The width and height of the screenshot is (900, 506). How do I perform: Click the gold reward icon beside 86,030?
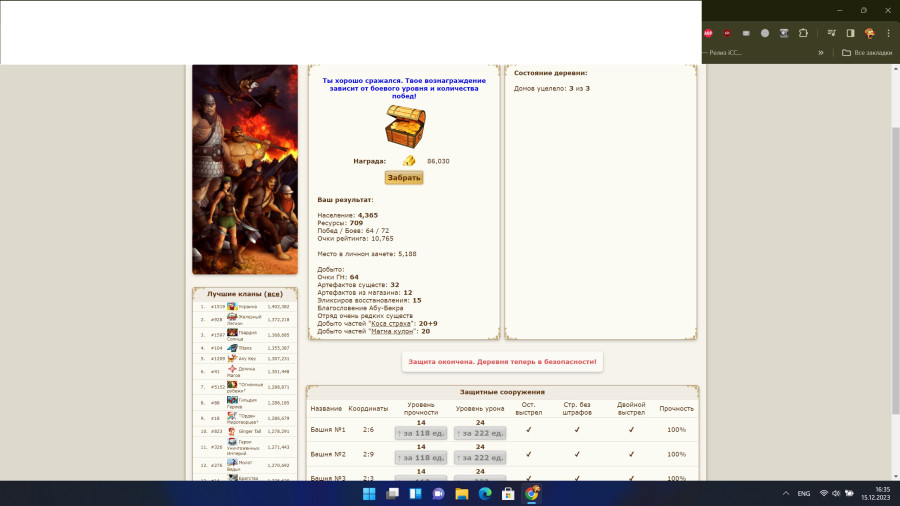pos(409,161)
